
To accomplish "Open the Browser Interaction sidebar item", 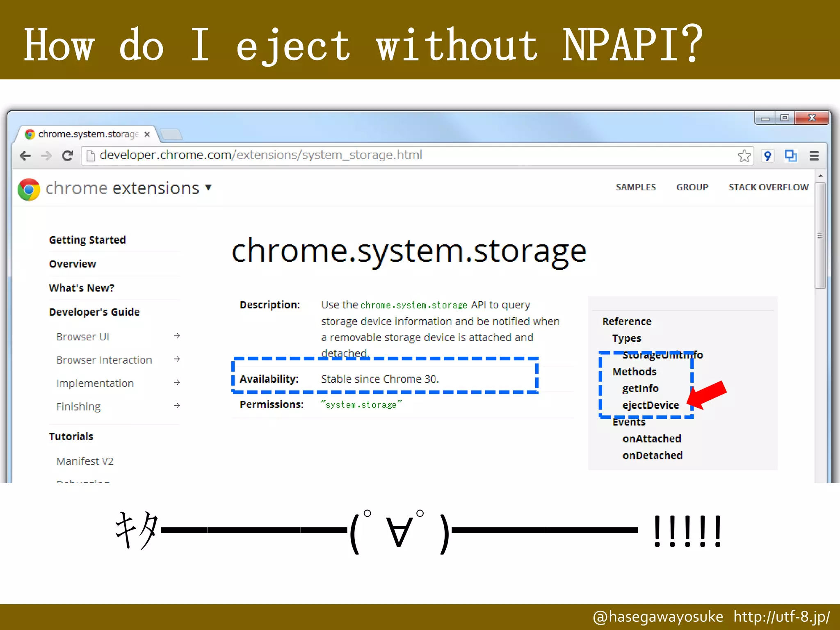I will click(104, 360).
